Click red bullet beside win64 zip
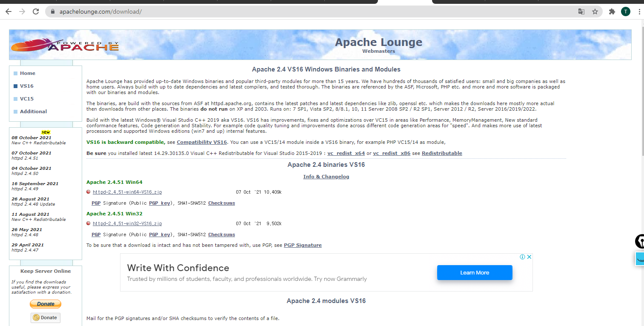 (x=89, y=192)
